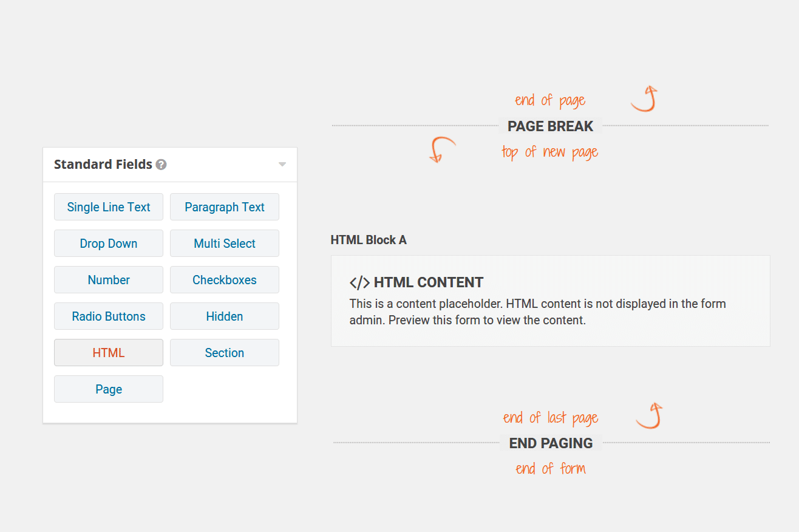Add a Paragraph Text field
The image size is (799, 532).
[225, 207]
